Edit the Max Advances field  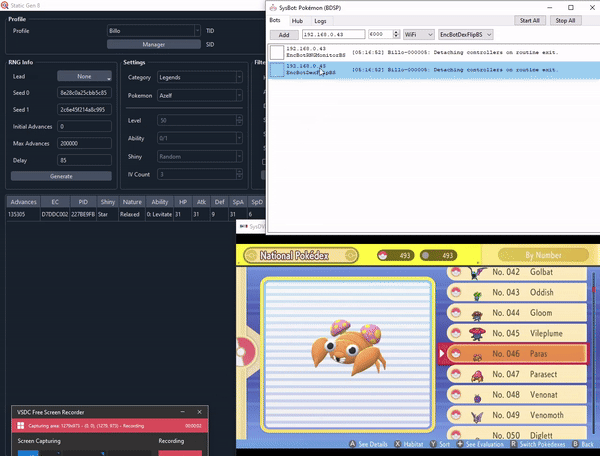point(84,143)
